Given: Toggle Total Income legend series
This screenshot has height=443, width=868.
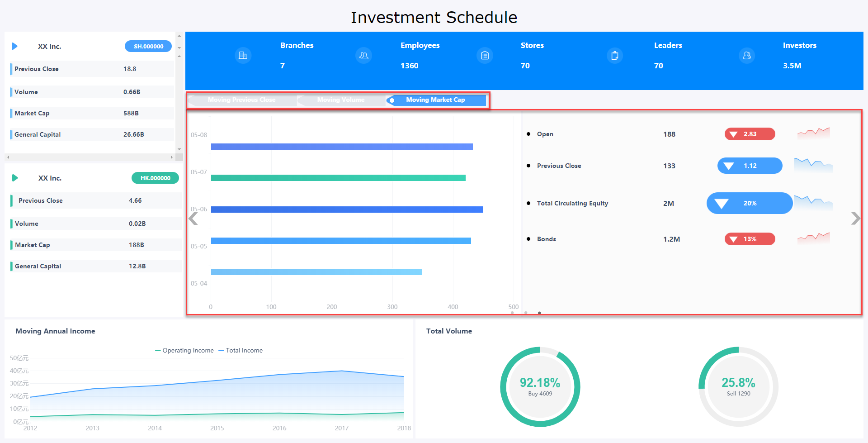Looking at the screenshot, I should (241, 350).
